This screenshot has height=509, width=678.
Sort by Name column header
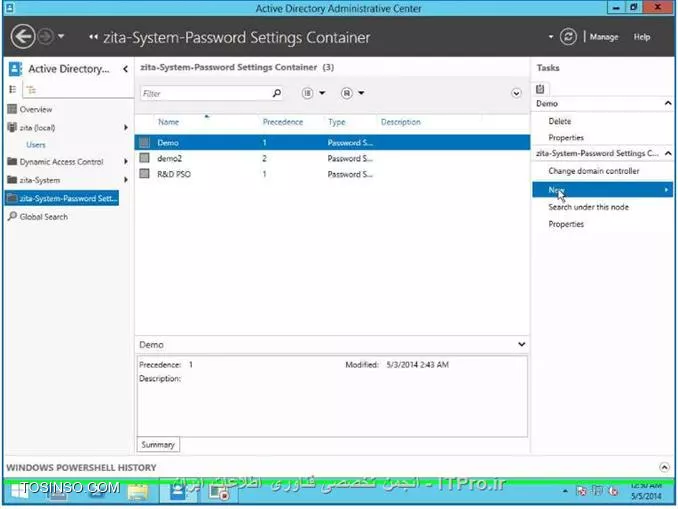[x=169, y=122]
